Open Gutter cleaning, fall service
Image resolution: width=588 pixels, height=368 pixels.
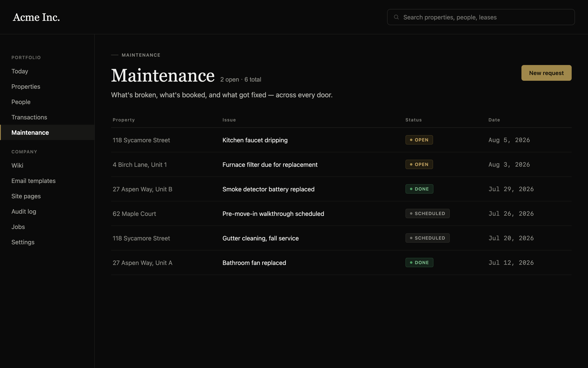261,238
